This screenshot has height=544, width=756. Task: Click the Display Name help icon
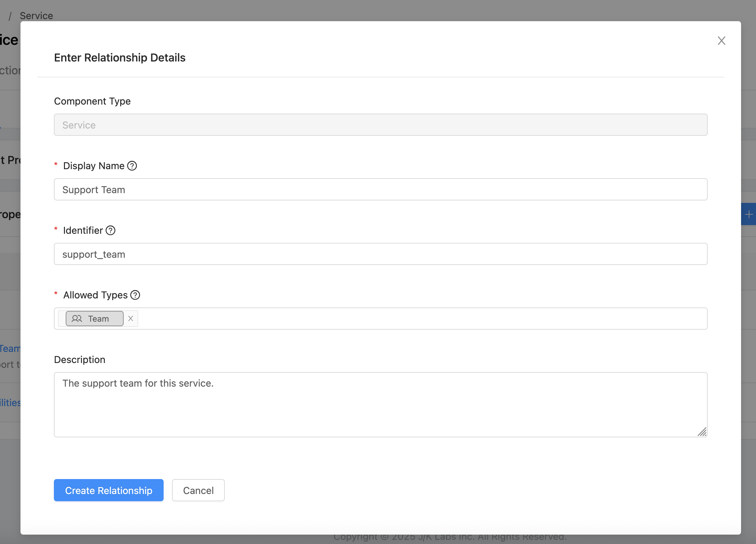click(x=132, y=166)
